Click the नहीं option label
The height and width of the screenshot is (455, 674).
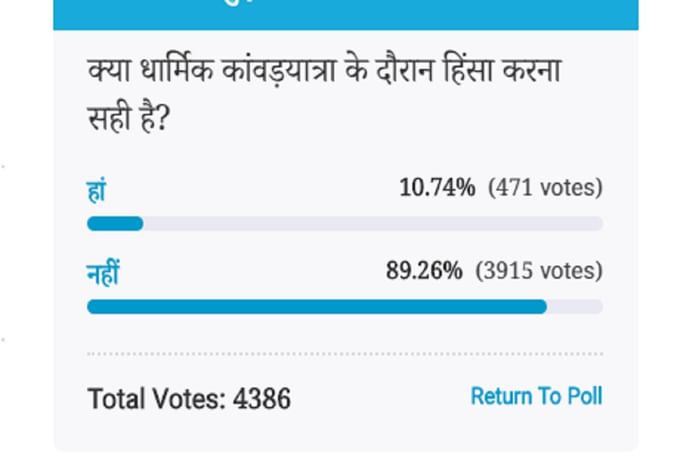(103, 272)
